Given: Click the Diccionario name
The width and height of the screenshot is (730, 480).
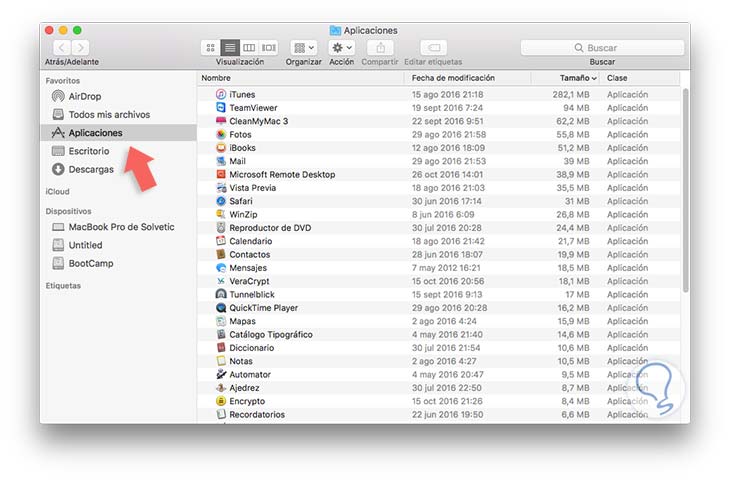Looking at the screenshot, I should pos(251,348).
